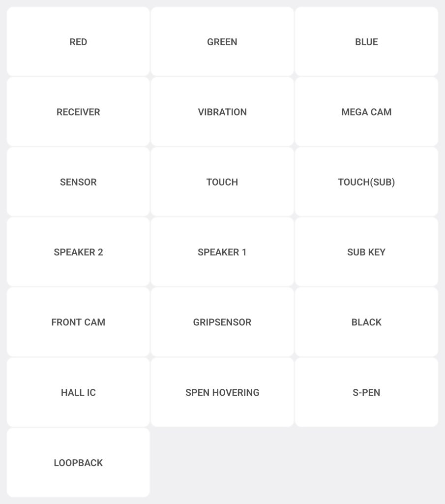Test SPEAKER 1 output
This screenshot has height=504, width=445.
222,252
